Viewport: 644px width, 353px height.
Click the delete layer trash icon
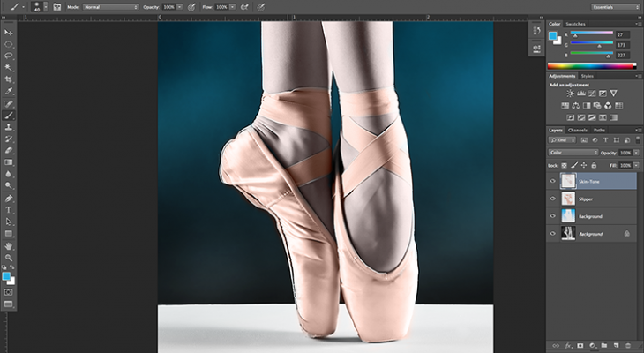627,345
